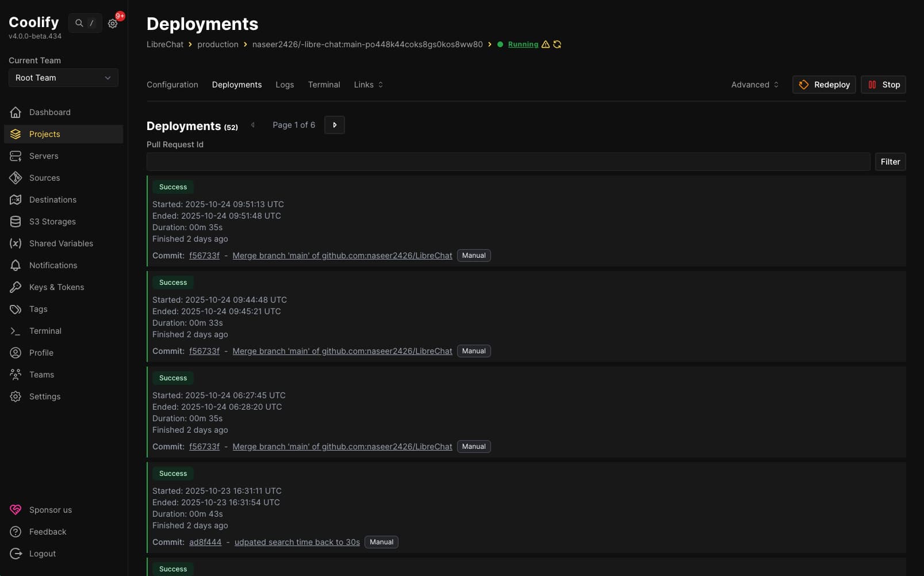Open S3 Storages database icon

pos(16,222)
